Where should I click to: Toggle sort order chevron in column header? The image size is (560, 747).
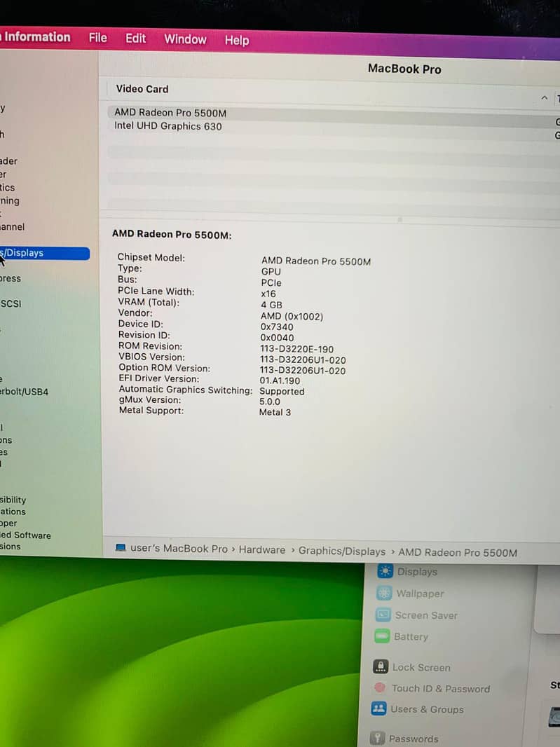coord(544,97)
